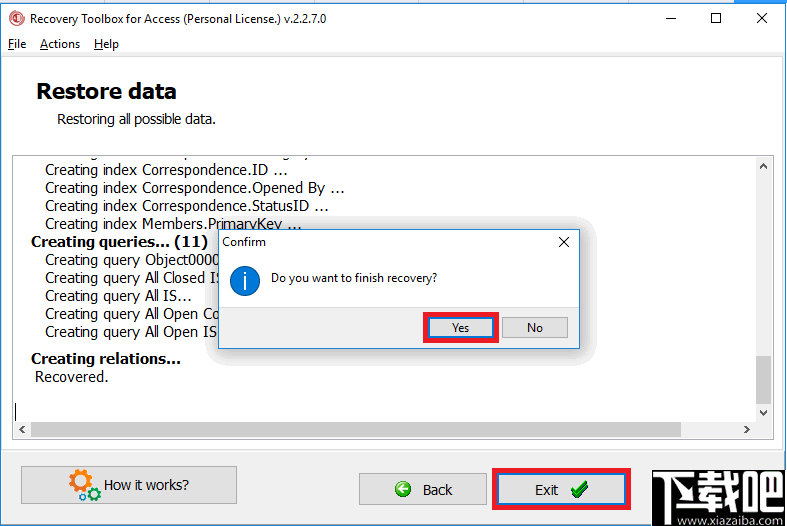Click log line 'Creating index Correspondence.StatusID ...'
Screen dimensions: 787x526
click(187, 206)
